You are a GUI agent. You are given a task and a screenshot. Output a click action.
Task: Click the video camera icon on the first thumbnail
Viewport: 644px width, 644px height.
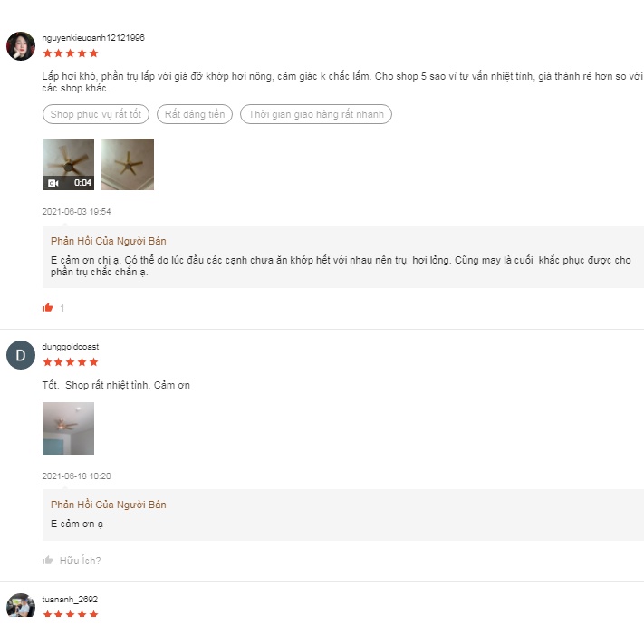coord(53,182)
